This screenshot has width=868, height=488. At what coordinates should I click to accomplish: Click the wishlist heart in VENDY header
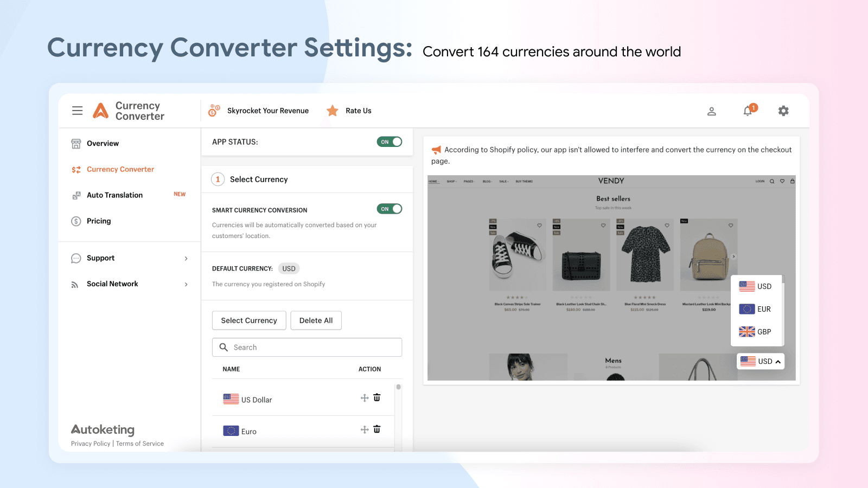[782, 181]
